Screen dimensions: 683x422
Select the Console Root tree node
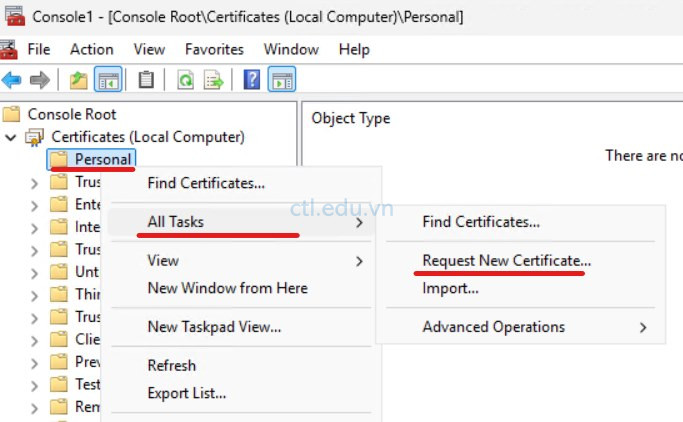click(x=72, y=114)
